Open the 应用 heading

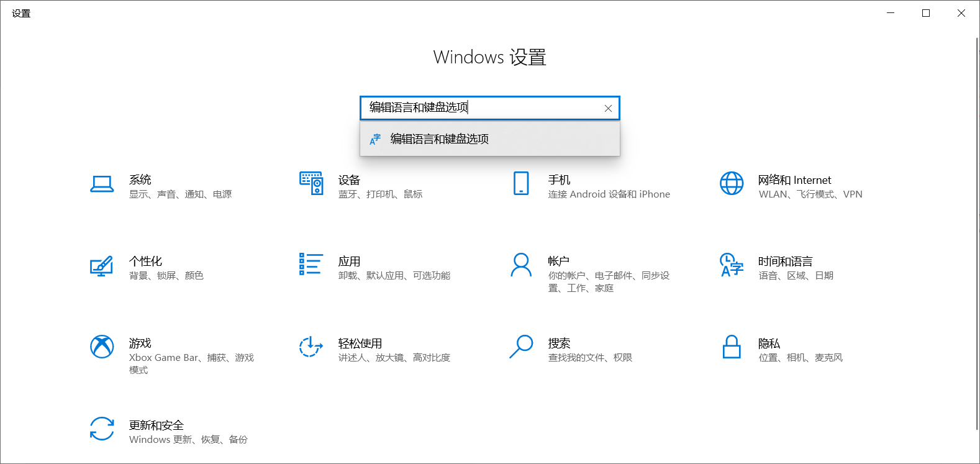[x=349, y=261]
